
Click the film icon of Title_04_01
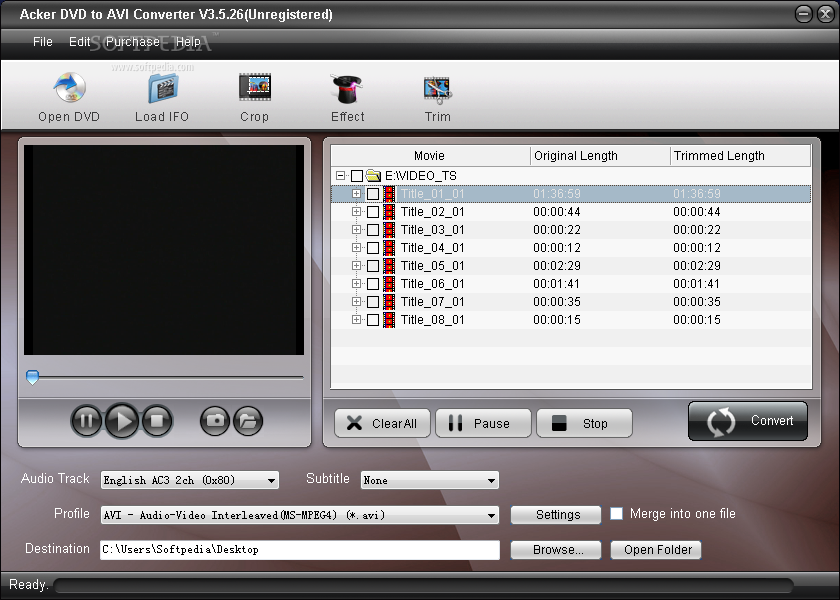click(x=389, y=248)
